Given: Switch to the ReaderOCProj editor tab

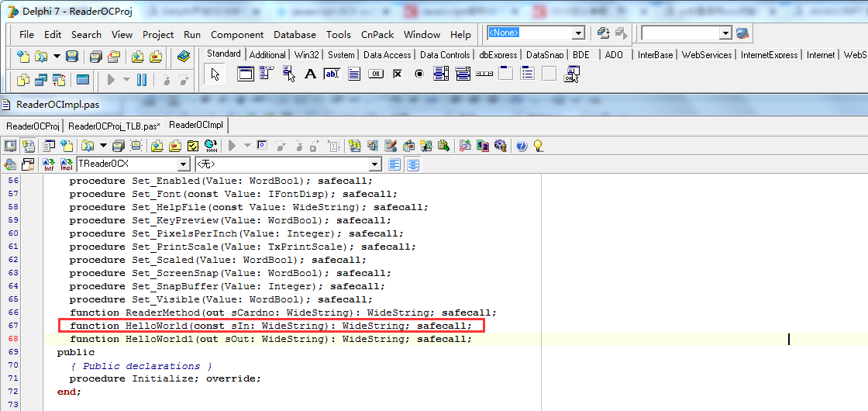Looking at the screenshot, I should coord(33,126).
